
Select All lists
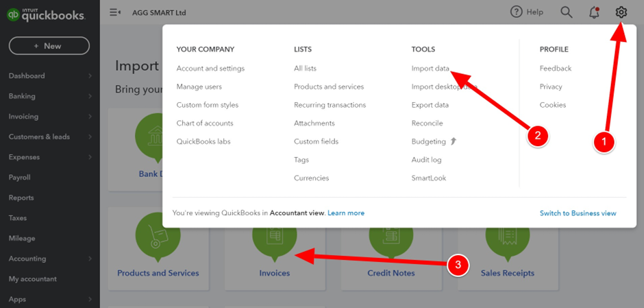click(x=305, y=69)
